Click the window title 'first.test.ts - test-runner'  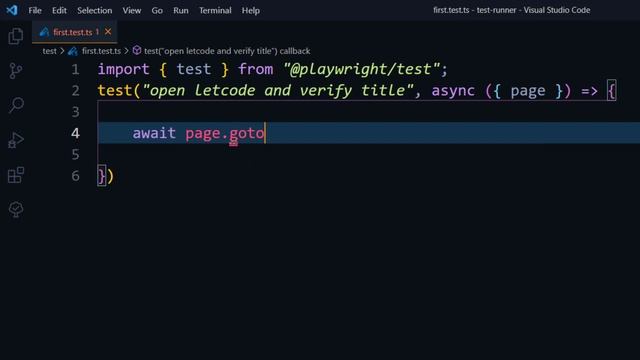(x=475, y=10)
